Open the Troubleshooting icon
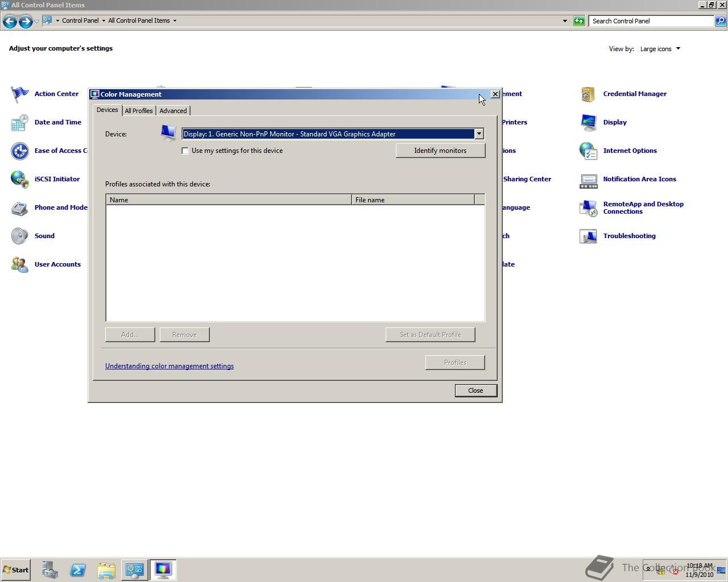This screenshot has height=582, width=728. [589, 236]
